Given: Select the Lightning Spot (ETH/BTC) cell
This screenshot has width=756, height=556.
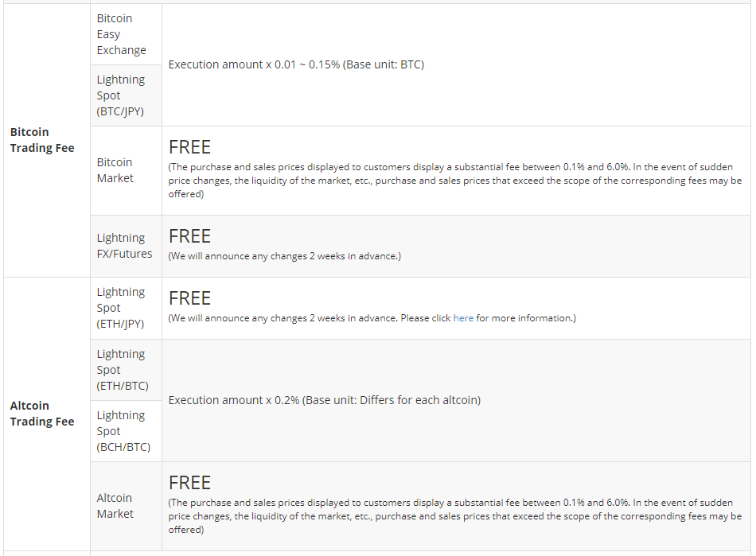Looking at the screenshot, I should [x=123, y=370].
